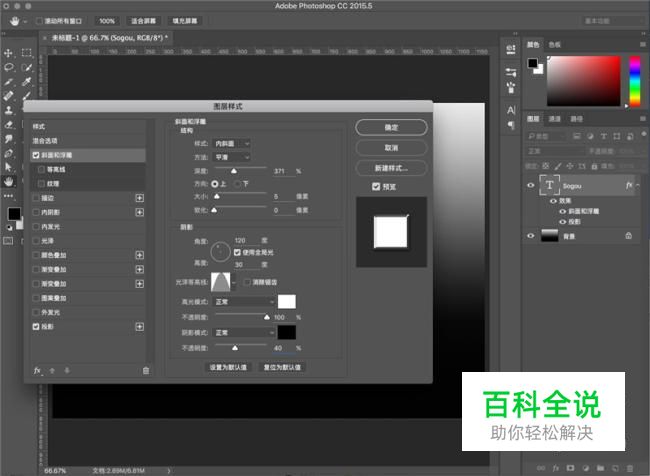650x476 pixels.
Task: Switch to the 路径 paths tab
Action: pyautogui.click(x=577, y=119)
